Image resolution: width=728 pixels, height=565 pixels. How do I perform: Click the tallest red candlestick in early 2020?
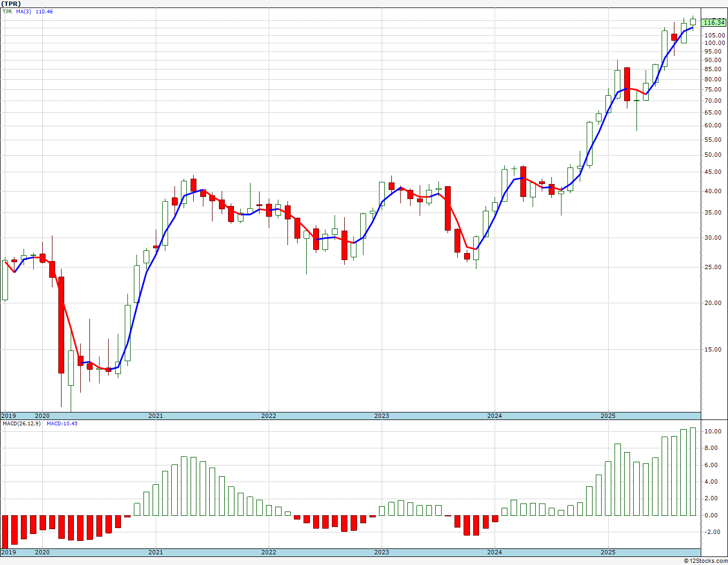[62, 324]
